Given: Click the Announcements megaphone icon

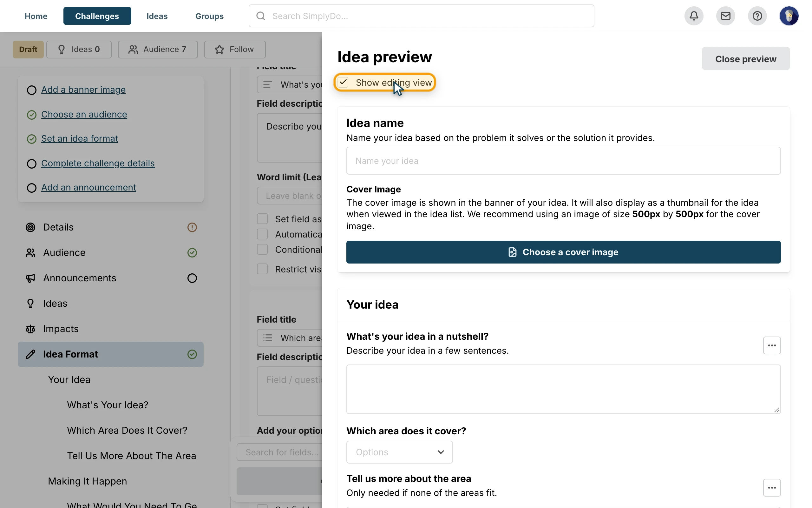Looking at the screenshot, I should (30, 278).
